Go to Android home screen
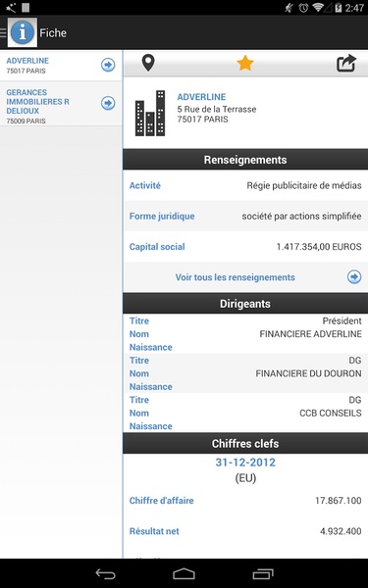The height and width of the screenshot is (588, 368). tap(184, 573)
